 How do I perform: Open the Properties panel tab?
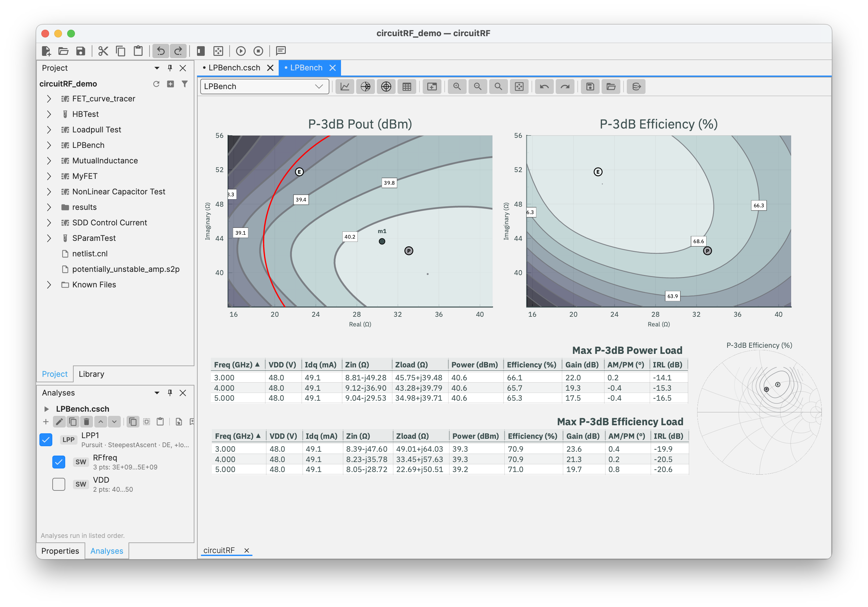click(x=60, y=551)
